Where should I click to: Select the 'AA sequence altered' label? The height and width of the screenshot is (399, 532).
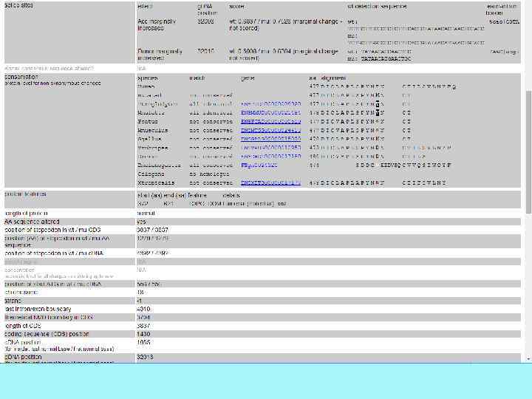(x=32, y=222)
